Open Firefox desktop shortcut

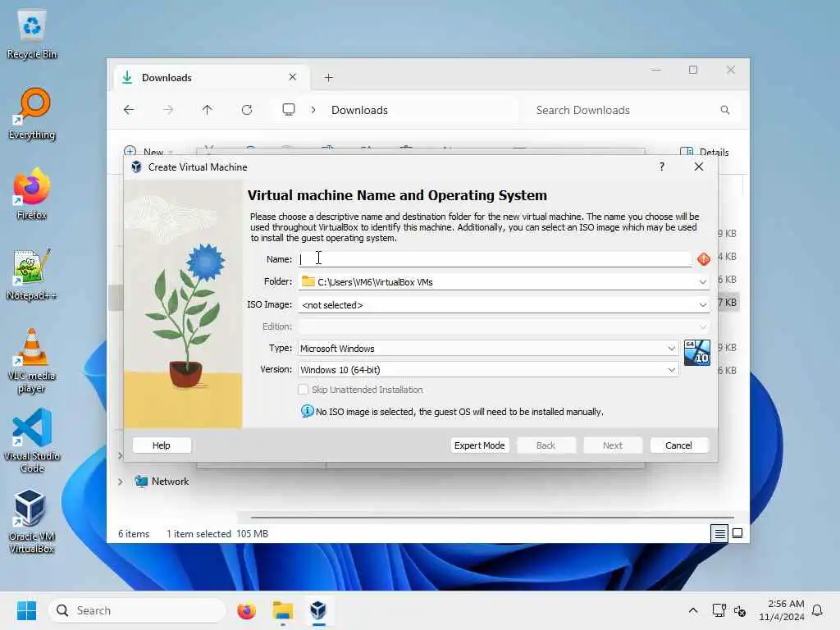point(32,194)
